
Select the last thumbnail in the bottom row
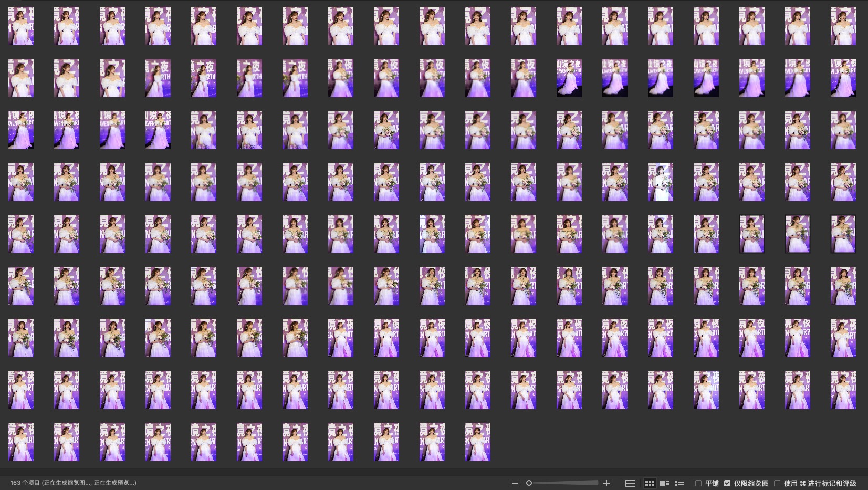pyautogui.click(x=477, y=442)
